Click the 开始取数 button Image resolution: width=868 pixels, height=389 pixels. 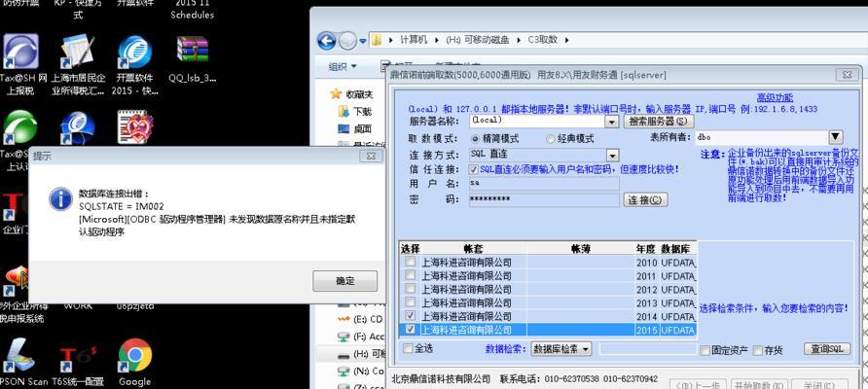[758, 385]
